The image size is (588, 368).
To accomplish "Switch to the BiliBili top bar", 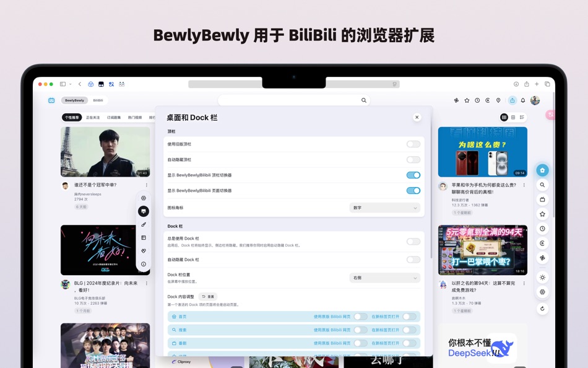I will pyautogui.click(x=98, y=100).
